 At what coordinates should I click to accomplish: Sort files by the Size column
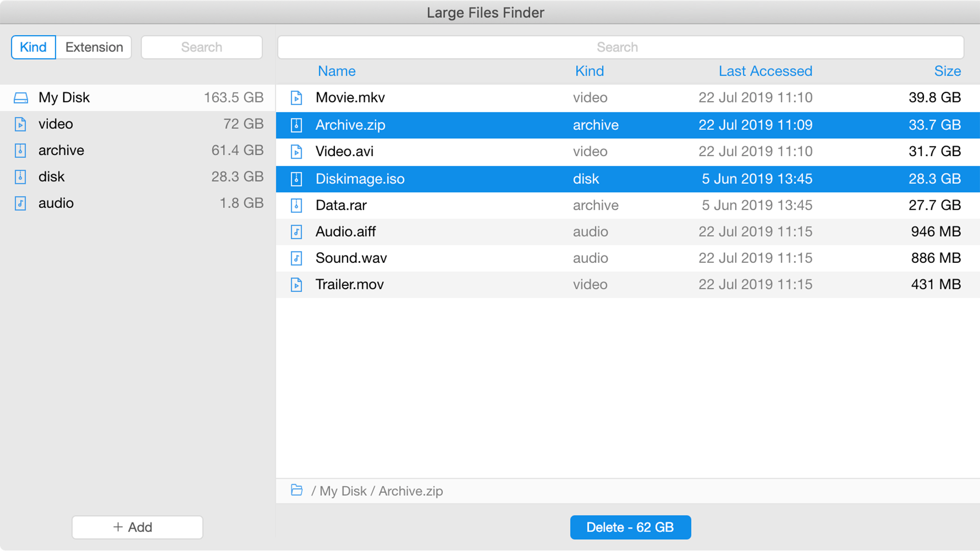pos(948,71)
